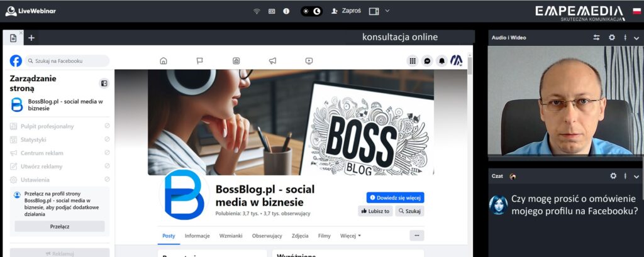Open the Facebook Messenger icon
This screenshot has width=644, height=257.
pos(427,61)
